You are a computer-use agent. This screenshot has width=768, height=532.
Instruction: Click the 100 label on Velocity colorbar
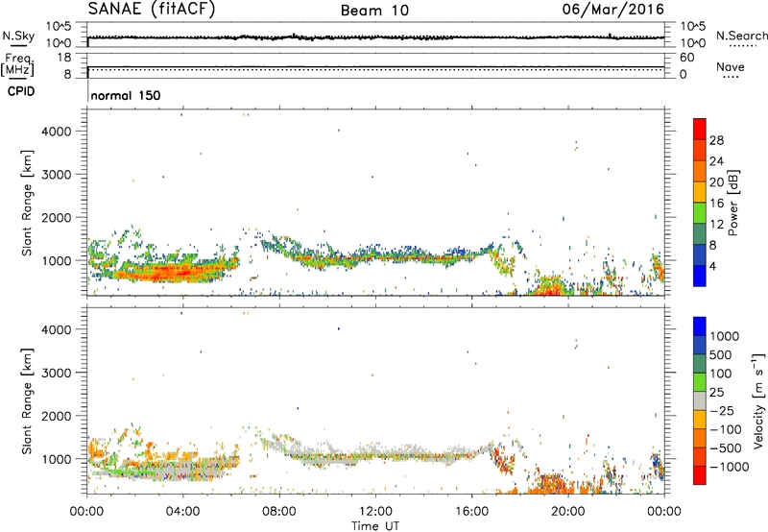721,374
